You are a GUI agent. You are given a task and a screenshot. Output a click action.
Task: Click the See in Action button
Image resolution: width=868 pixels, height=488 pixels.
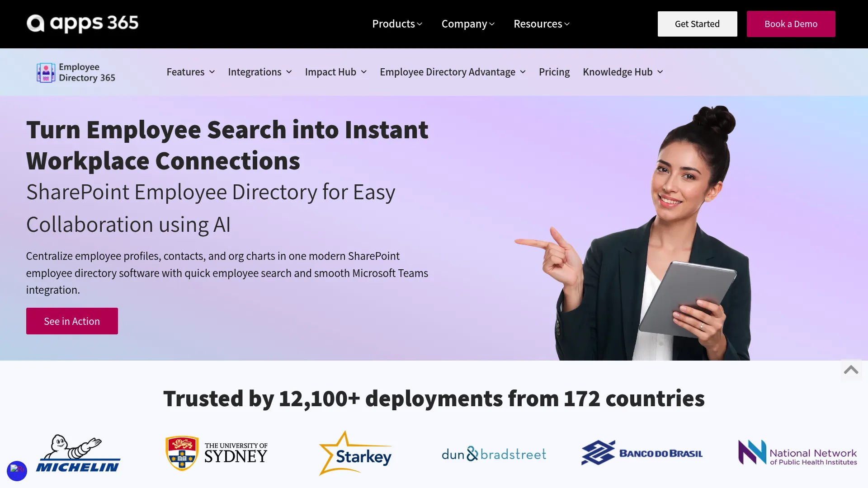tap(72, 321)
